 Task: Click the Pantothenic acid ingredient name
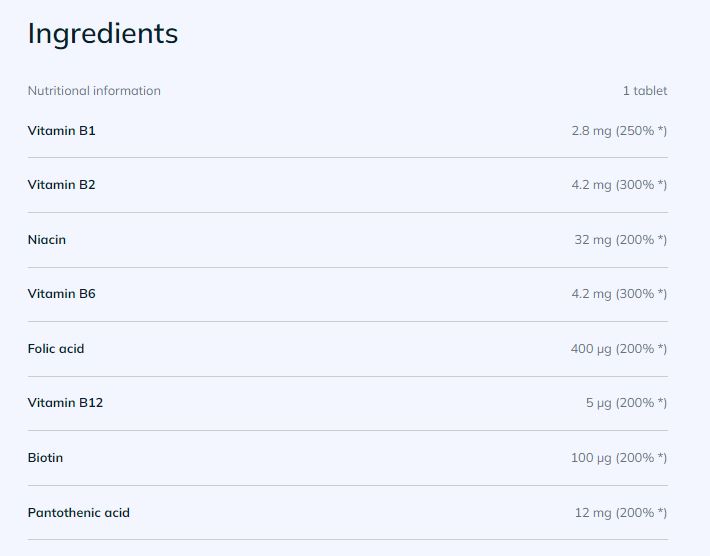pyautogui.click(x=79, y=513)
